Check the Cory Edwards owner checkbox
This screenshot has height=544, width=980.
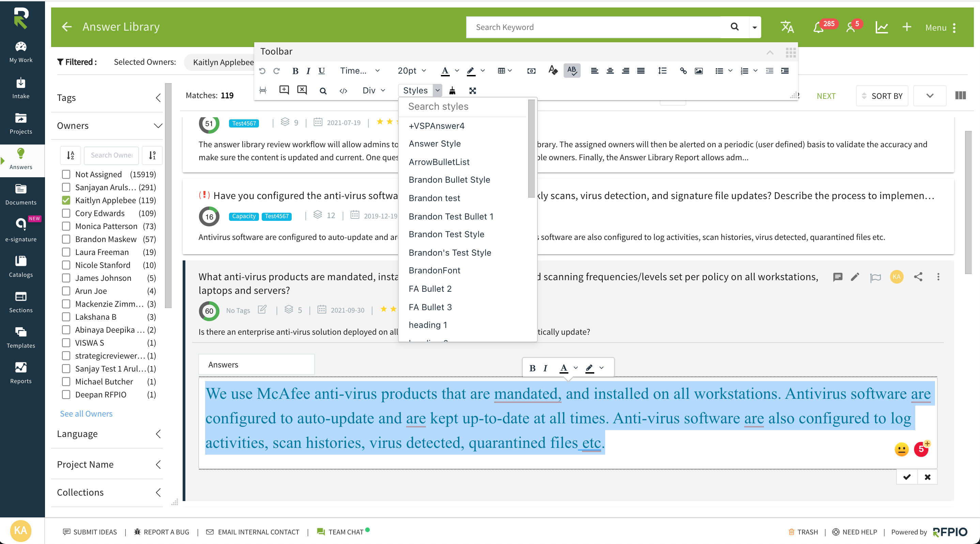pyautogui.click(x=66, y=213)
